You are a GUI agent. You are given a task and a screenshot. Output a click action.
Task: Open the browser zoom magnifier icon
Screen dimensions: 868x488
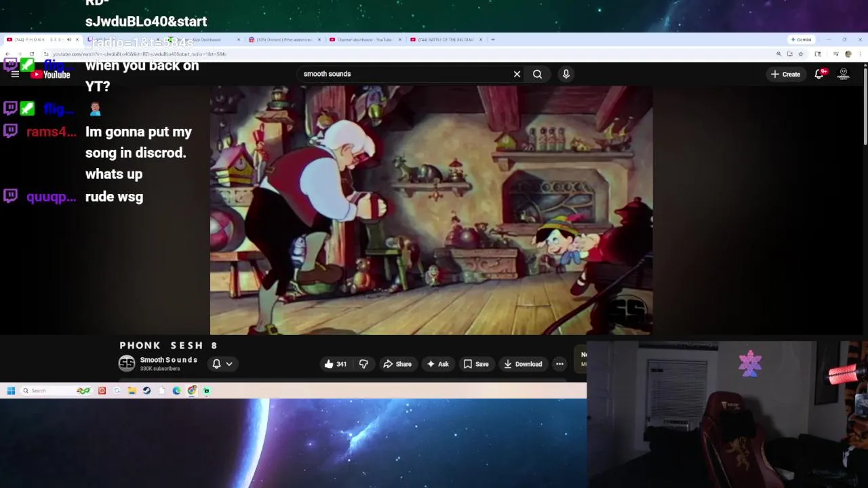(778, 54)
